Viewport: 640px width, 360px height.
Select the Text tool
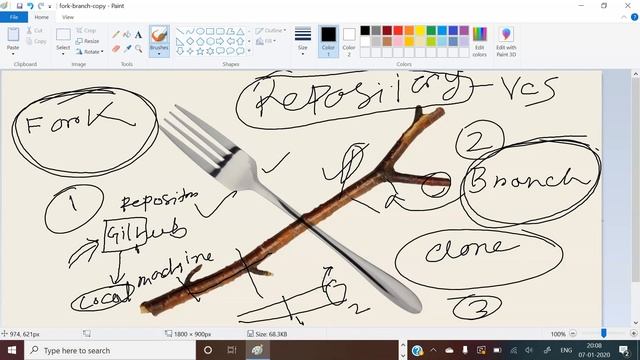138,35
